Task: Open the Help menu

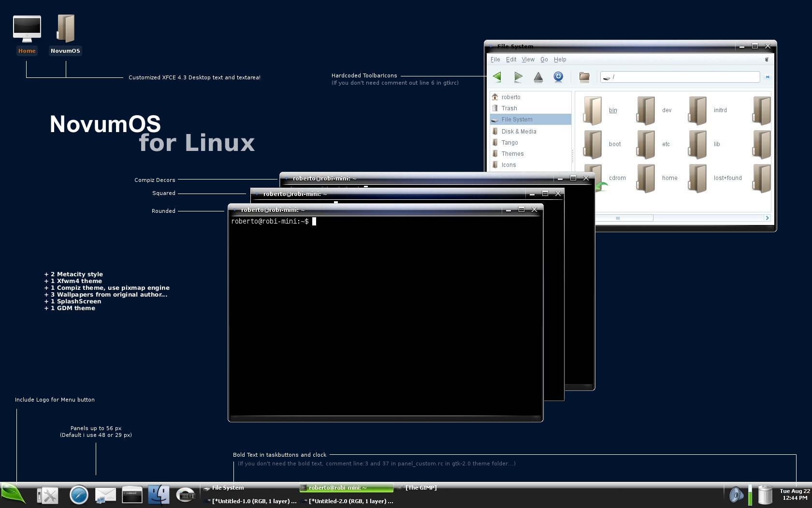Action: coord(560,60)
